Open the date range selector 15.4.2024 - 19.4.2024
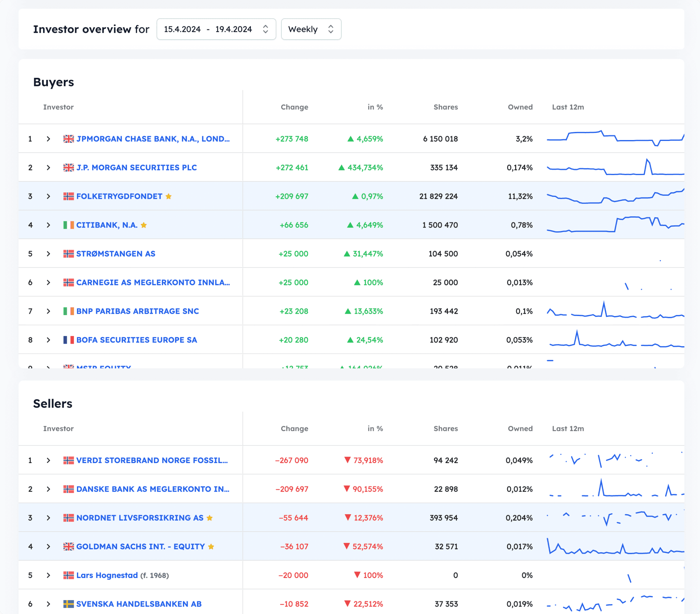This screenshot has height=614, width=700. [x=216, y=29]
